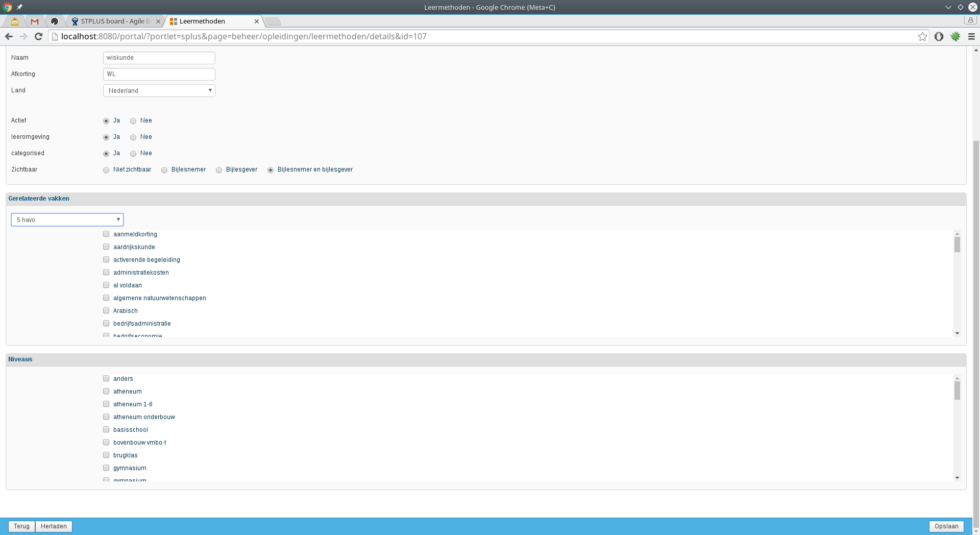Click the vakken list scrollbar thumb
The height and width of the screenshot is (535, 980).
tap(957, 245)
